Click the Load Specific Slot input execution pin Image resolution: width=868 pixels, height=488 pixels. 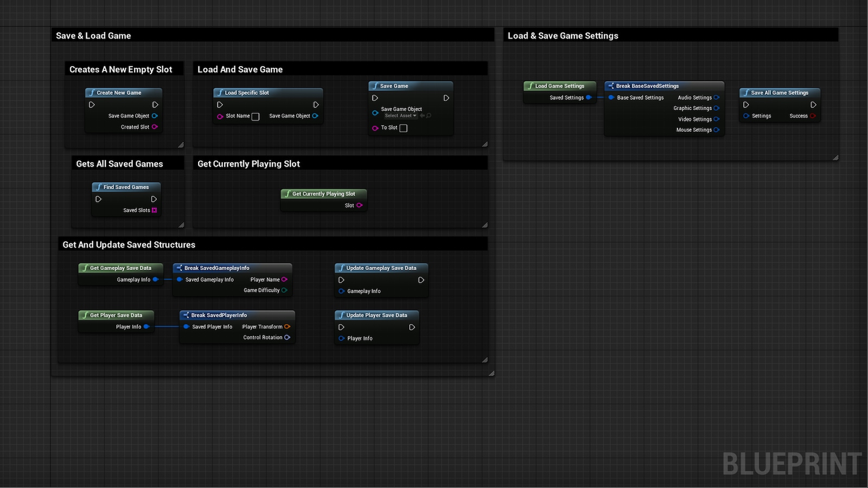220,105
